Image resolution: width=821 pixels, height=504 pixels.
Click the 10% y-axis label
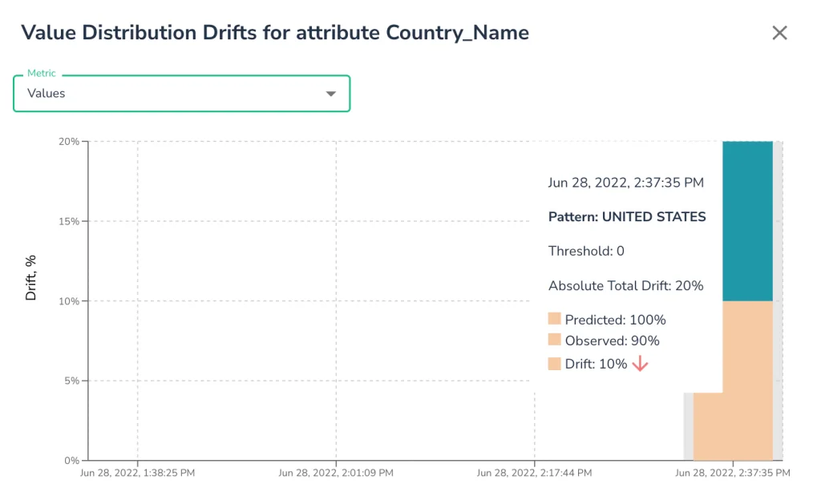[69, 301]
